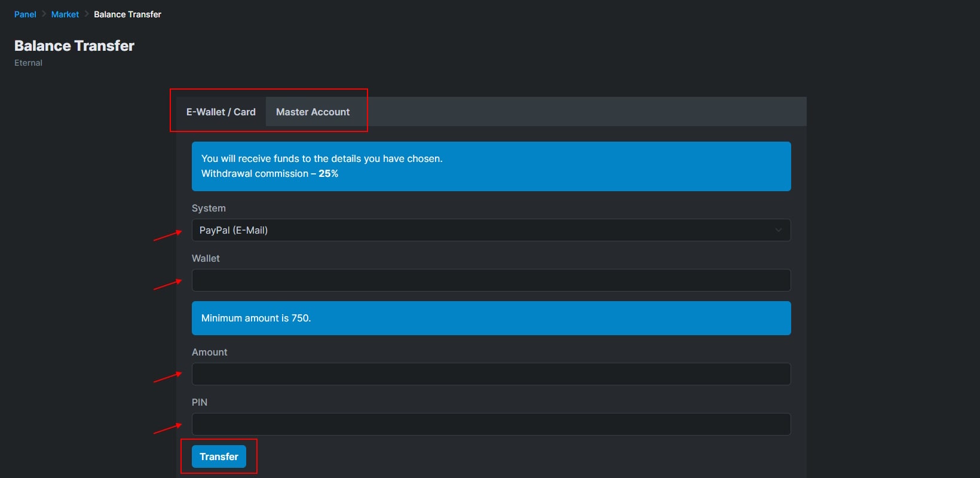Click into the Amount input field
The height and width of the screenshot is (478, 980).
[x=490, y=374]
